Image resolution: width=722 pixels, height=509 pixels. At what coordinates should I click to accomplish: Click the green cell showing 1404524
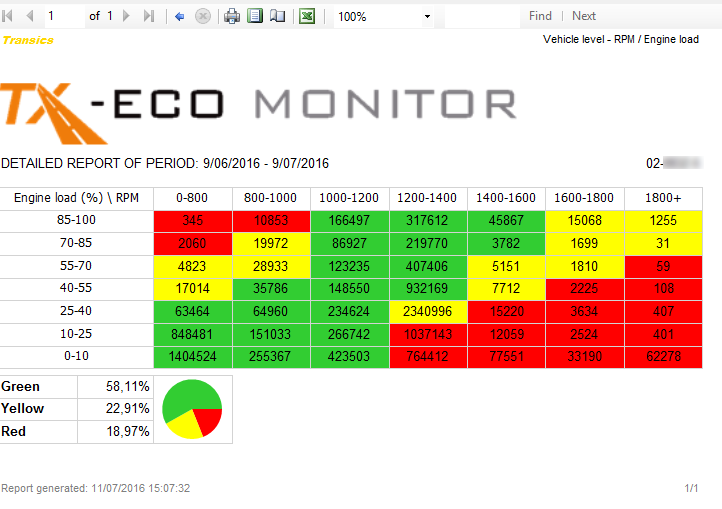point(192,358)
